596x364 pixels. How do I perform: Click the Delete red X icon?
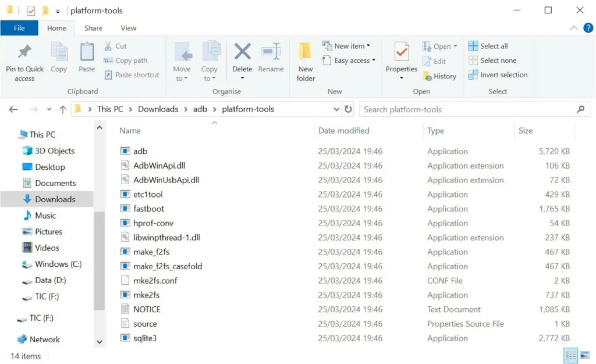[242, 51]
